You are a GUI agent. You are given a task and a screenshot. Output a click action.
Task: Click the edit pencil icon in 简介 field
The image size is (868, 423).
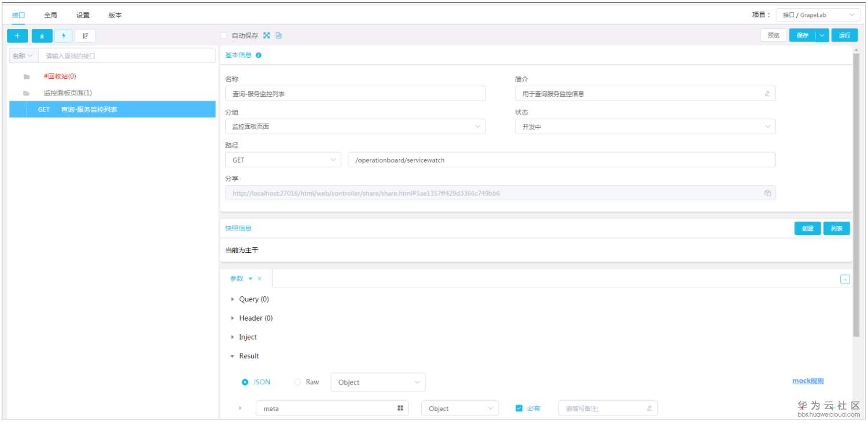767,94
